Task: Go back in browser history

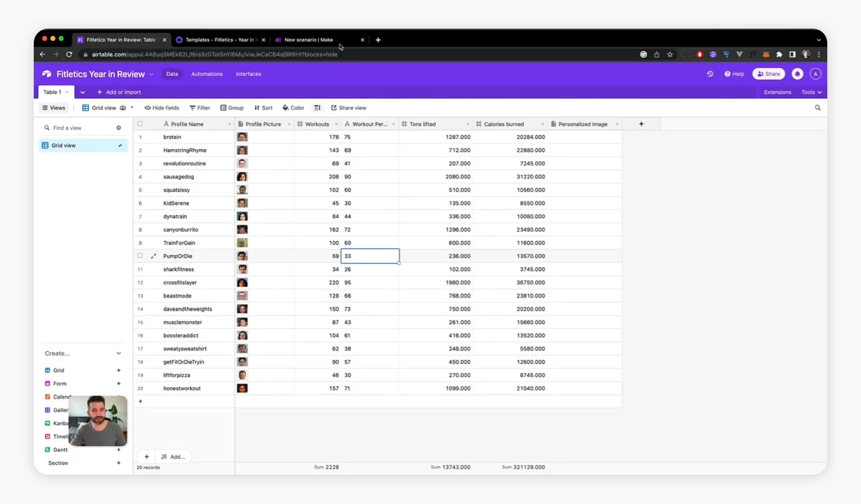Action: pyautogui.click(x=43, y=54)
